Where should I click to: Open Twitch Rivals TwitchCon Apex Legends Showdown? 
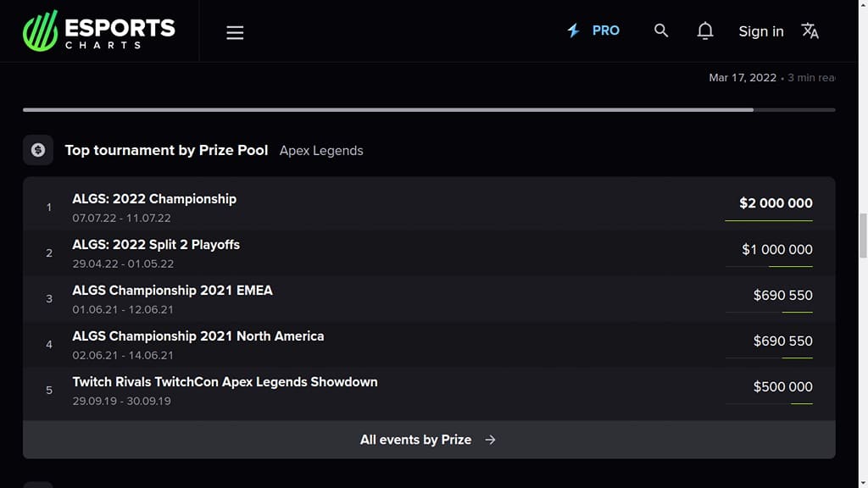(225, 382)
